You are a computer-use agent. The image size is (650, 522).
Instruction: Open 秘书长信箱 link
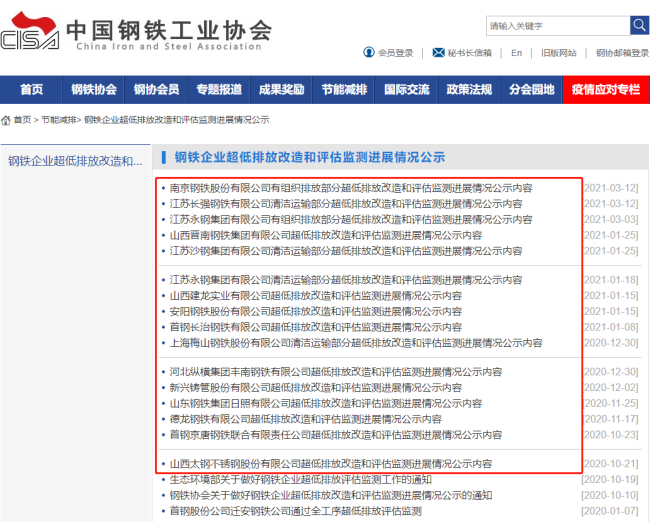pos(470,53)
